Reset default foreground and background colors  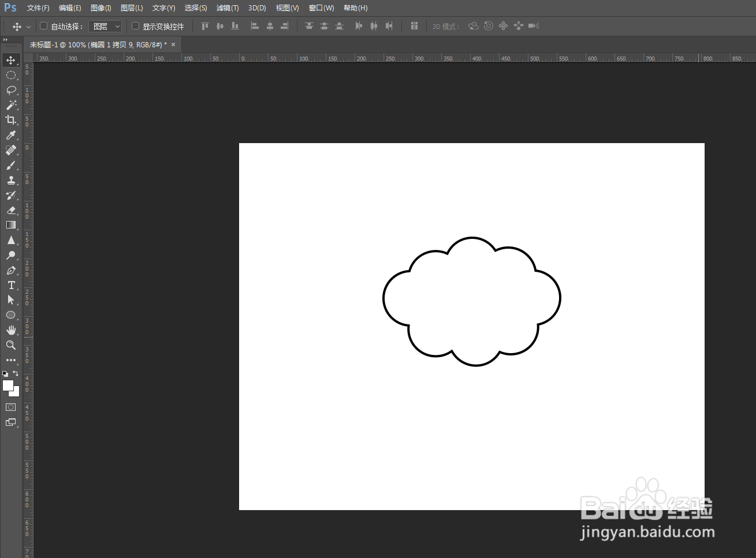coord(5,373)
